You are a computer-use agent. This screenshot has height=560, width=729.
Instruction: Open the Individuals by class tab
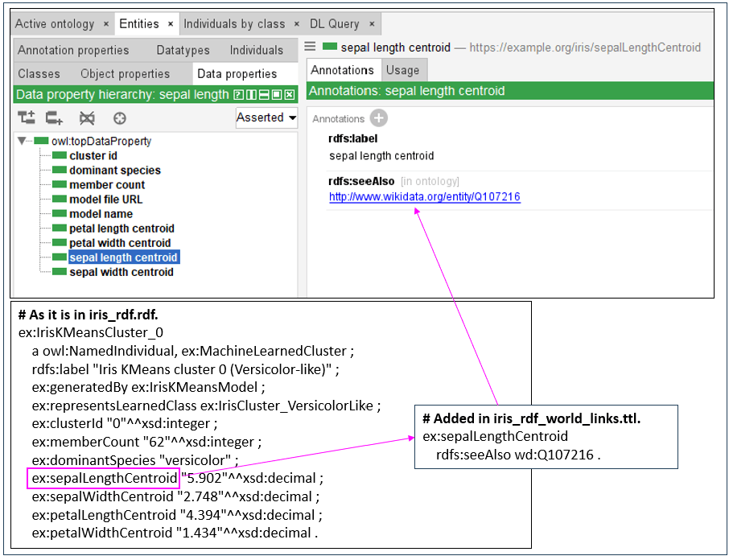(234, 23)
